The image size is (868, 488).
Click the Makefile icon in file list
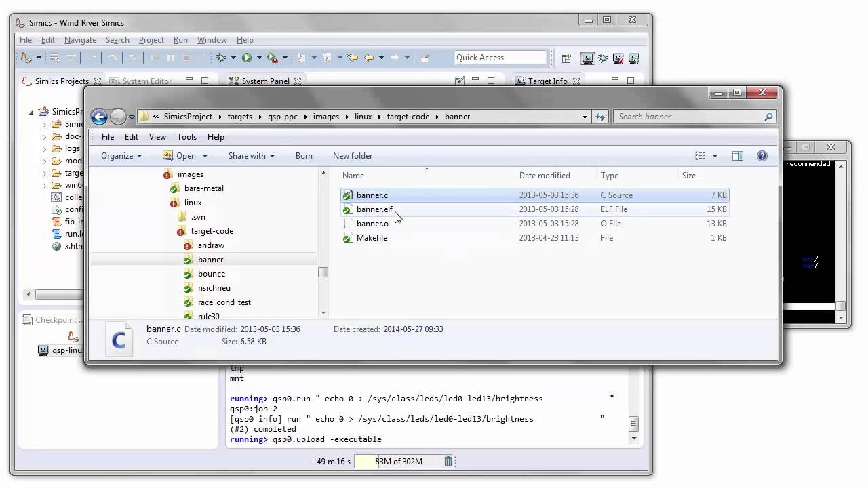coord(348,238)
